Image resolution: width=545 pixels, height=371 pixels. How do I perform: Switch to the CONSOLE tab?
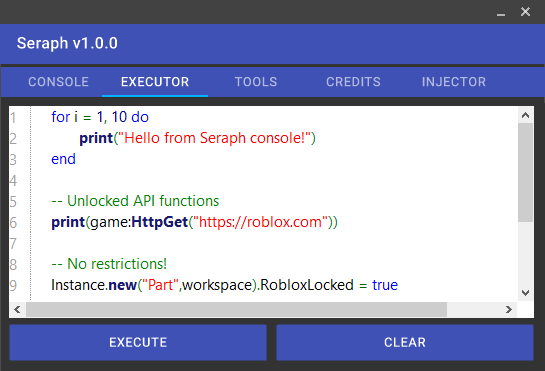point(58,82)
